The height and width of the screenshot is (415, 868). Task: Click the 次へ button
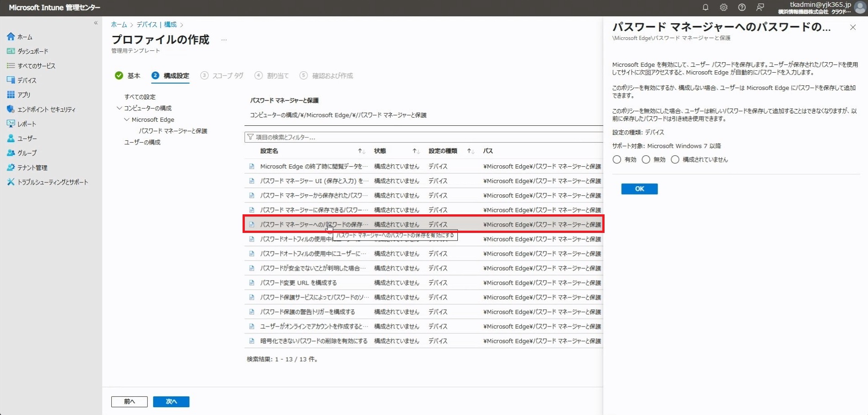pos(171,402)
